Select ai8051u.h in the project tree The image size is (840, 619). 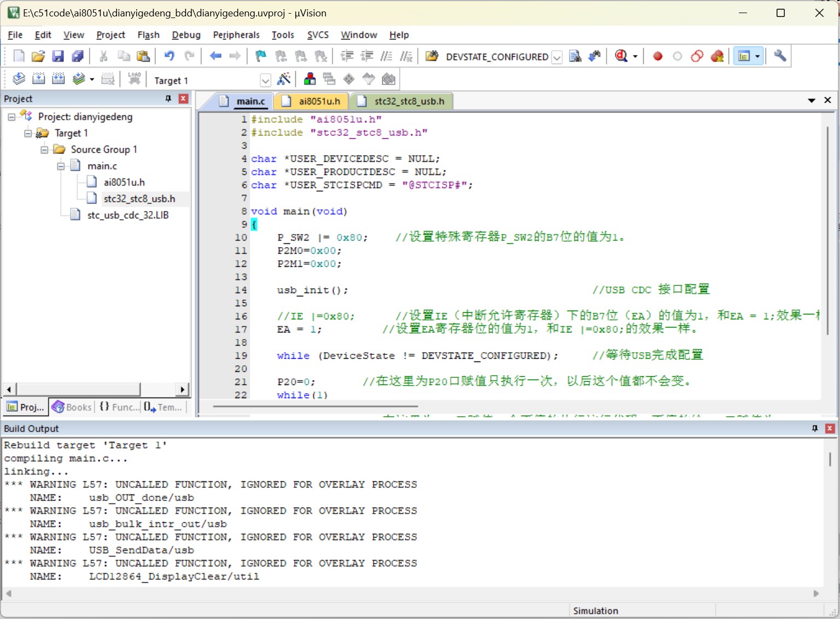pyautogui.click(x=124, y=183)
